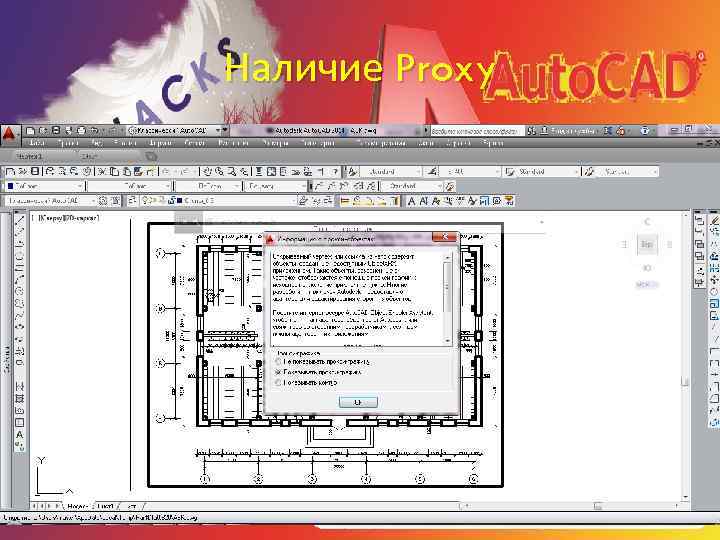This screenshot has height=540, width=720.
Task: Switch to the Модель layout tab
Action: pyautogui.click(x=78, y=506)
